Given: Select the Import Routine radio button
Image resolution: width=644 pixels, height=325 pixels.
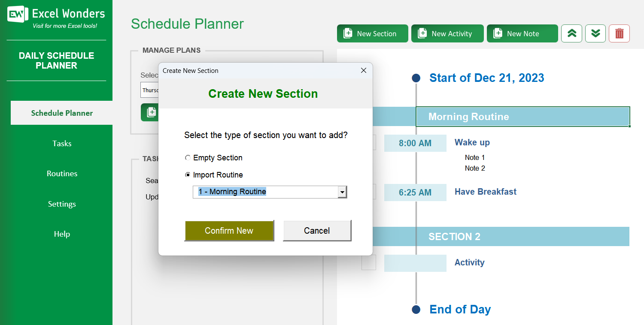Looking at the screenshot, I should [188, 175].
